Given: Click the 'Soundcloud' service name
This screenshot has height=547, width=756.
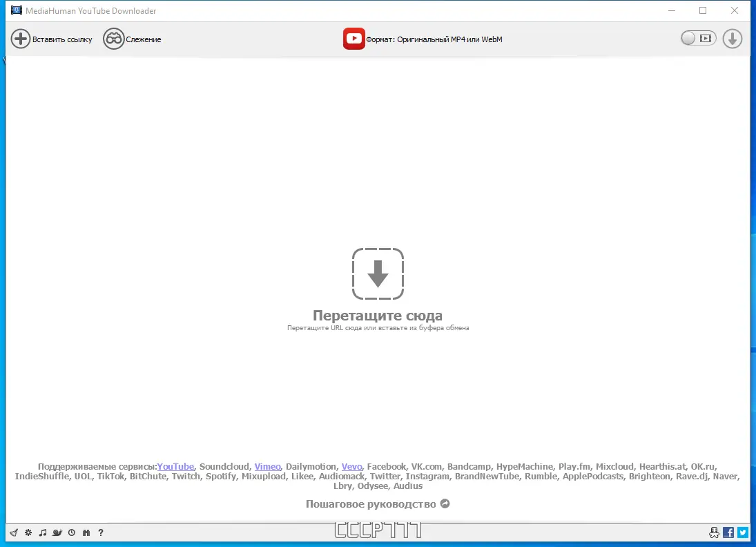Looking at the screenshot, I should (224, 466).
